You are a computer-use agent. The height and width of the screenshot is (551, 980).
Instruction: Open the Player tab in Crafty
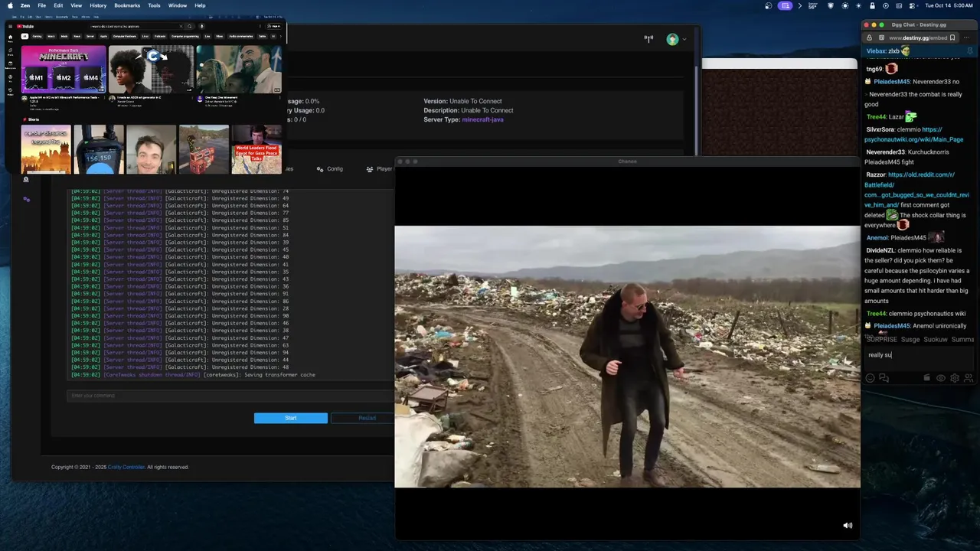(380, 169)
